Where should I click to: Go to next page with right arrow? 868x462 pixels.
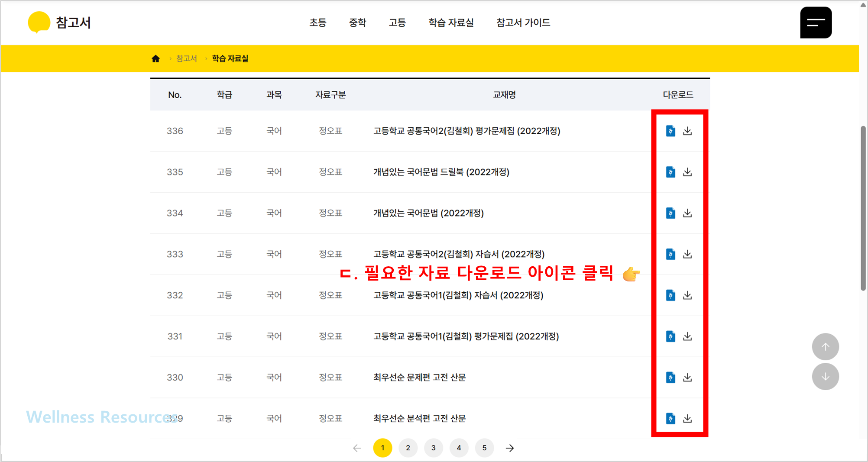[510, 448]
